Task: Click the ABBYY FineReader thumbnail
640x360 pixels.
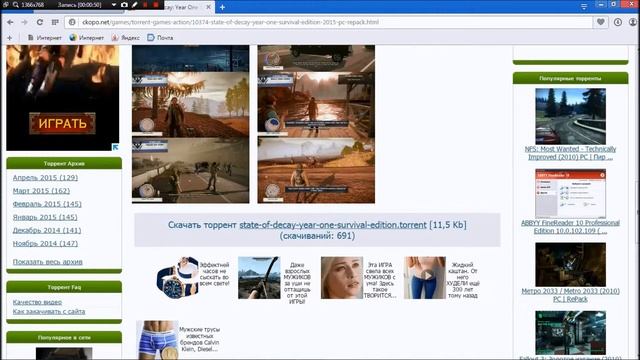Action: [x=570, y=193]
